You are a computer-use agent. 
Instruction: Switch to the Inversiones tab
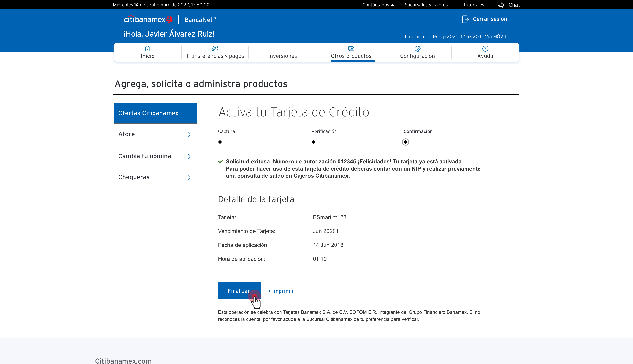[x=283, y=52]
